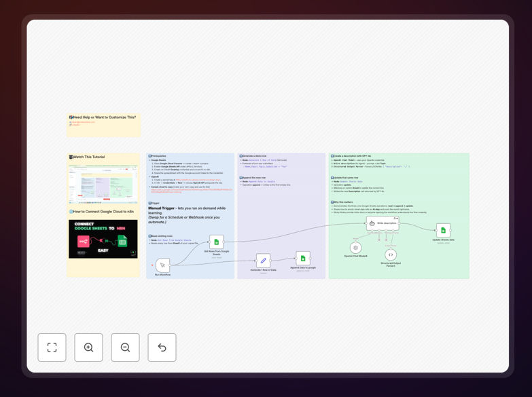Image resolution: width=532 pixels, height=397 pixels.
Task: Reset the canvas zoom with undo arrow
Action: 162,347
